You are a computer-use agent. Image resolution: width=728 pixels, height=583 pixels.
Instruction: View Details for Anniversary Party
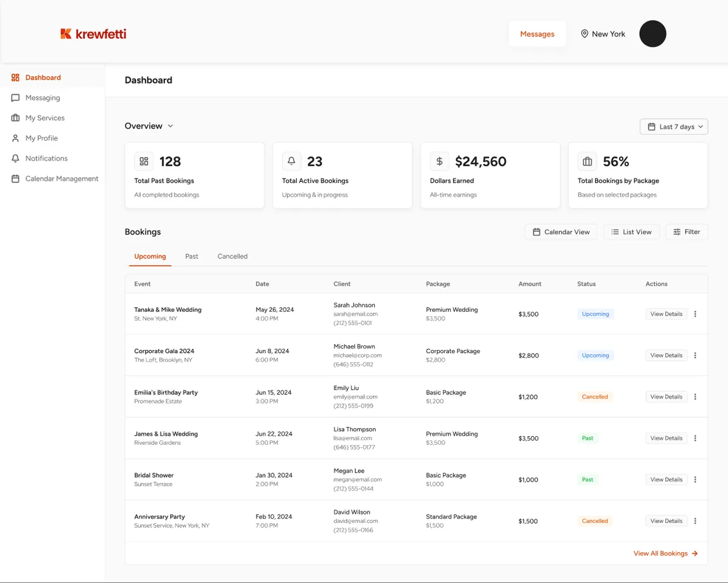click(x=666, y=521)
